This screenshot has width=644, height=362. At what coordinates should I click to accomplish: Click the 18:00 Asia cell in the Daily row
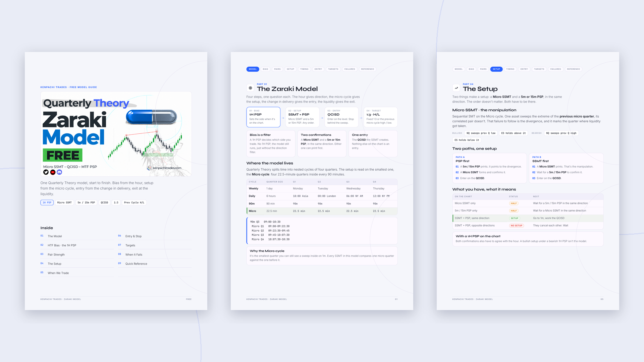pyautogui.click(x=301, y=196)
